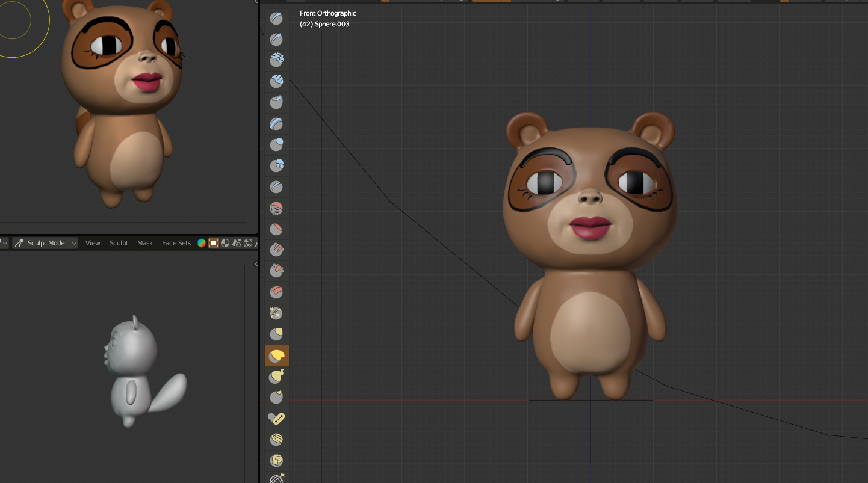868x483 pixels.
Task: Pick the Smooth brush
Action: (x=276, y=208)
